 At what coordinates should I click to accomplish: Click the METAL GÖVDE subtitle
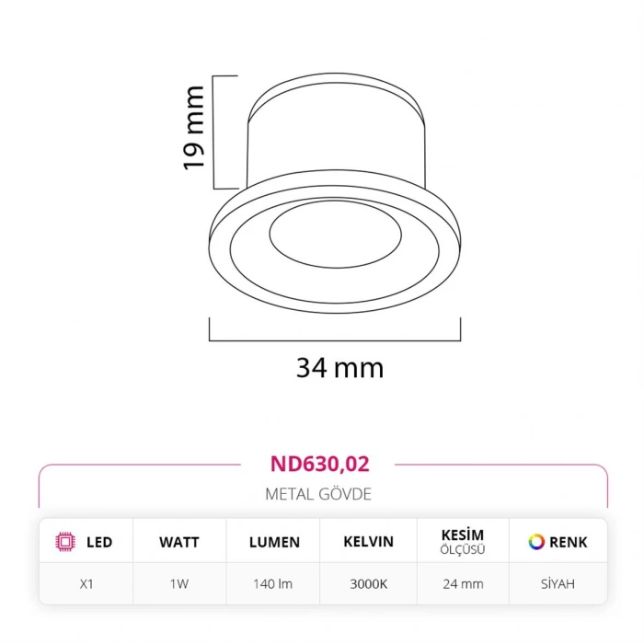click(x=317, y=494)
